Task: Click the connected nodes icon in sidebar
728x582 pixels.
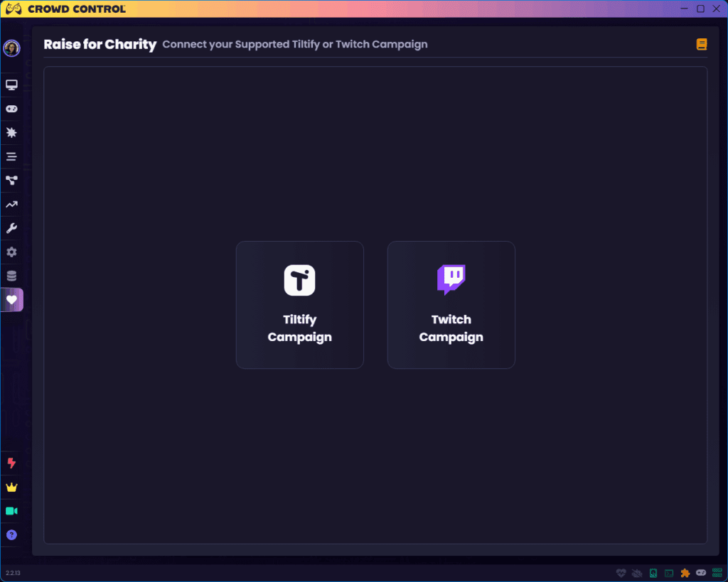Action: [11, 180]
